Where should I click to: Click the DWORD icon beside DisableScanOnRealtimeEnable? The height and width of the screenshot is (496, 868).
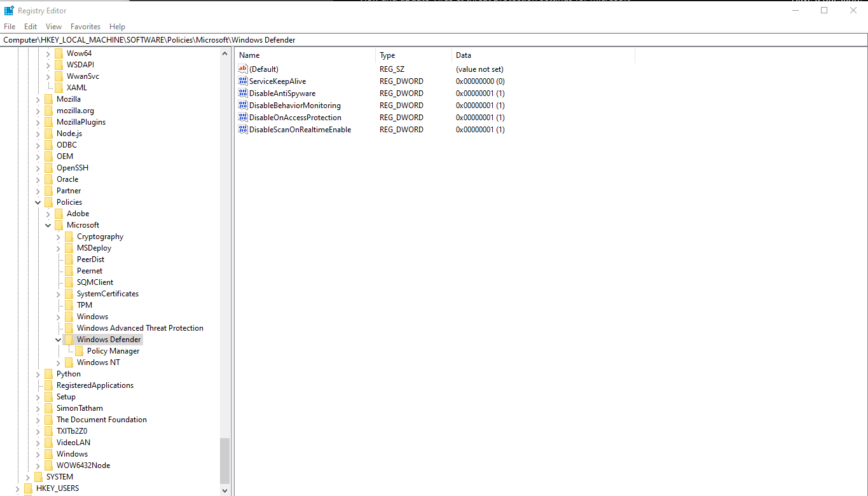[x=242, y=129]
